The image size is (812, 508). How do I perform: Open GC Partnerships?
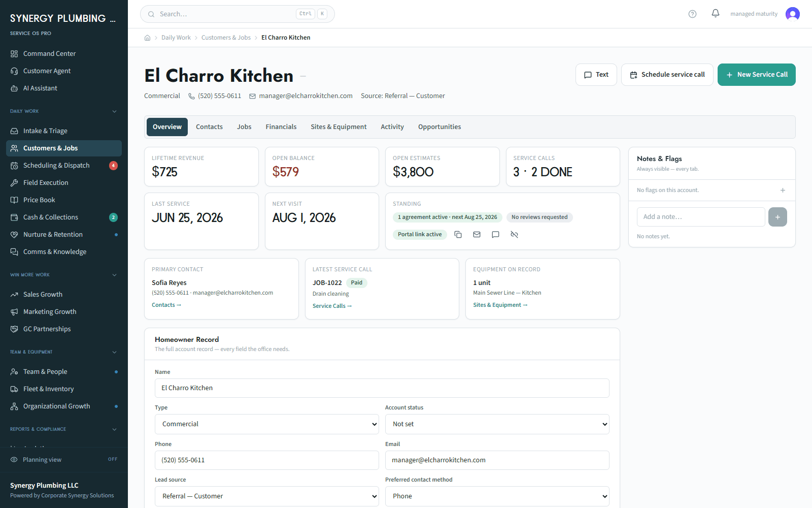click(x=64, y=329)
